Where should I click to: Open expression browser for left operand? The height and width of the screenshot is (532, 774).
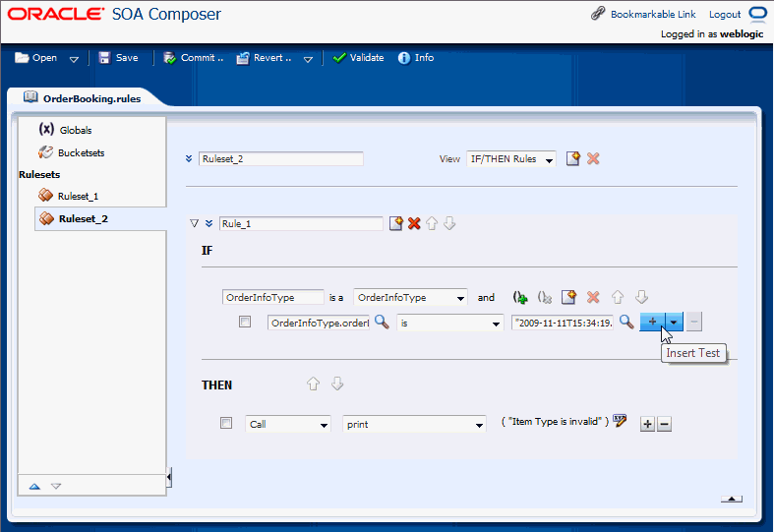point(382,322)
